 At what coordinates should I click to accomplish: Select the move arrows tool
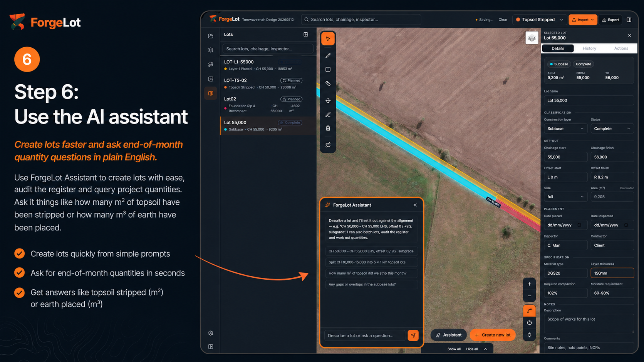[x=328, y=100]
